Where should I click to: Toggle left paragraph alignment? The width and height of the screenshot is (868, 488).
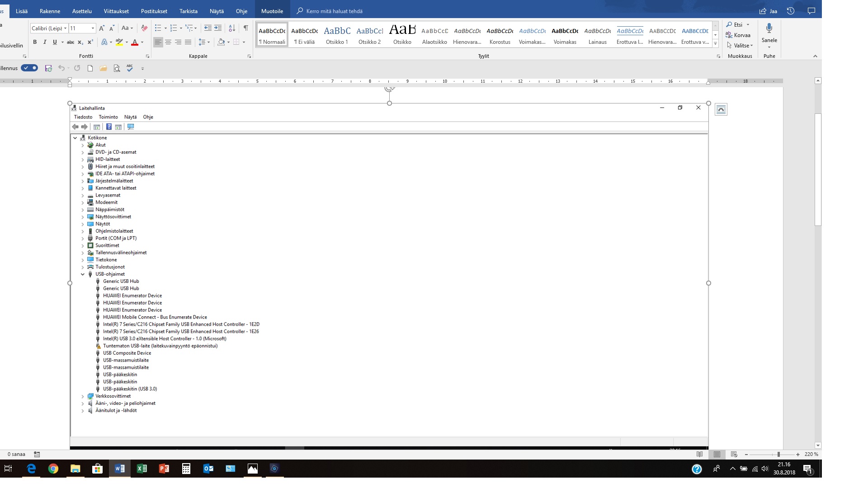tap(158, 42)
